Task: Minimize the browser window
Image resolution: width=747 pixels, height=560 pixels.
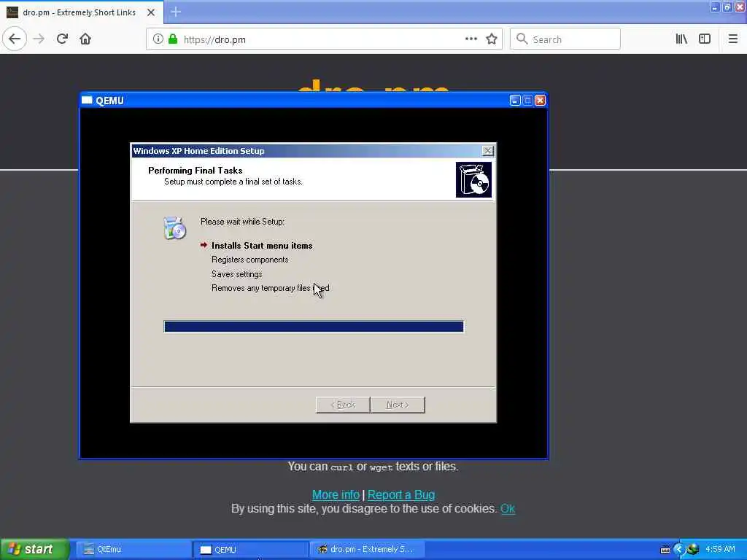Action: click(715, 7)
